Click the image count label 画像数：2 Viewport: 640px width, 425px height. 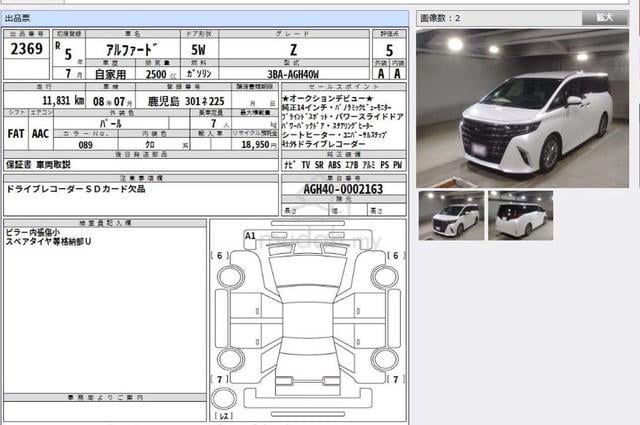tap(440, 18)
